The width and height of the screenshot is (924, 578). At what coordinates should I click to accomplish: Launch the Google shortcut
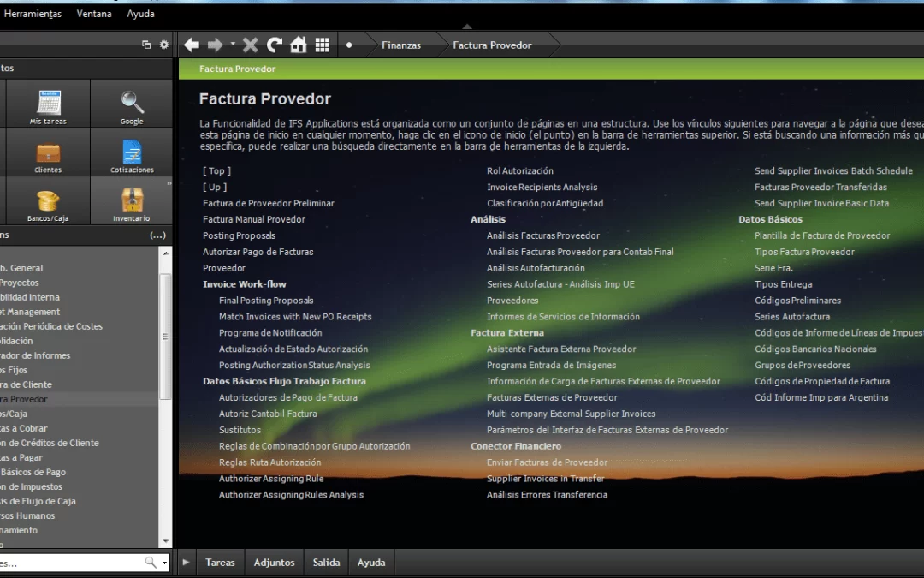point(132,106)
